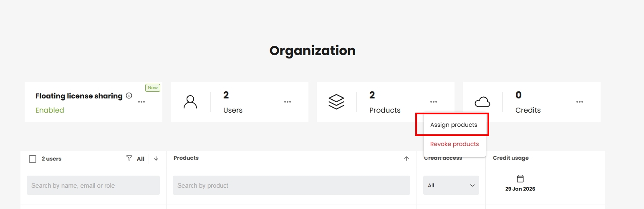
Task: Sort products with the up arrow
Action: point(407,159)
